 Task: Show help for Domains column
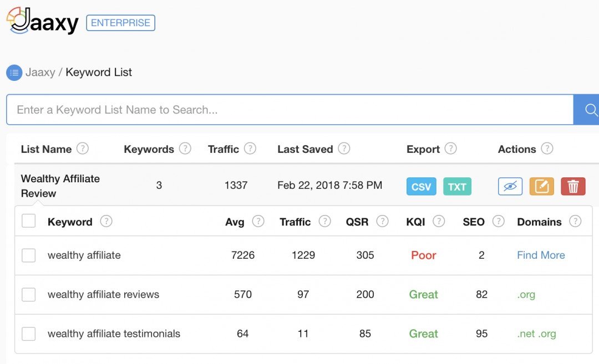click(x=575, y=221)
